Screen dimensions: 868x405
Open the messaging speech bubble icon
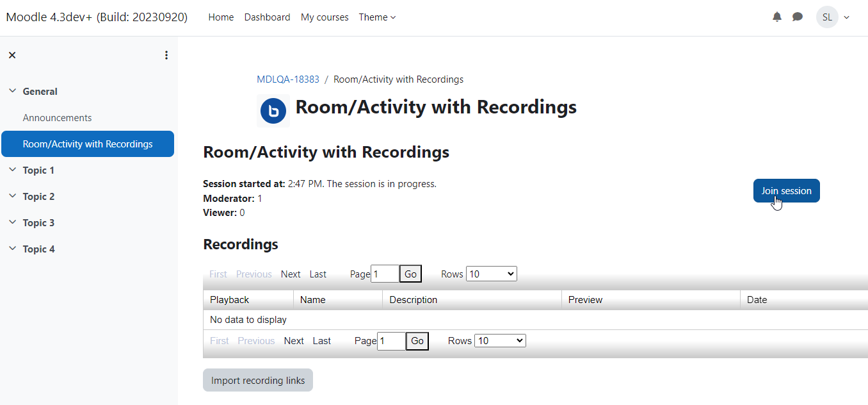(798, 17)
